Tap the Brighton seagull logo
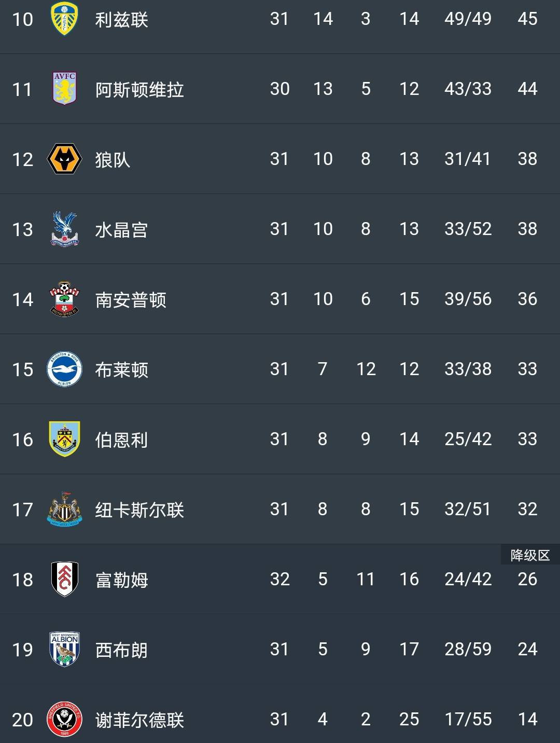This screenshot has width=560, height=743. pyautogui.click(x=64, y=369)
